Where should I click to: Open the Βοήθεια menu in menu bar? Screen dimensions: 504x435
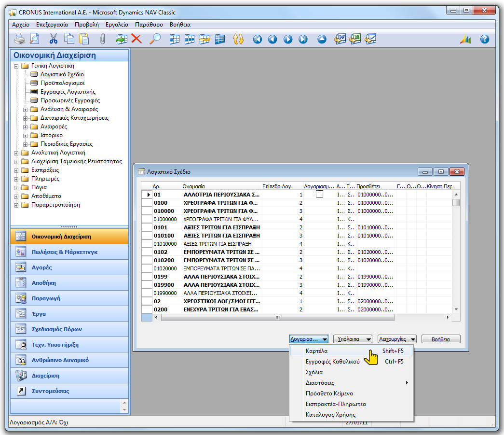(180, 25)
